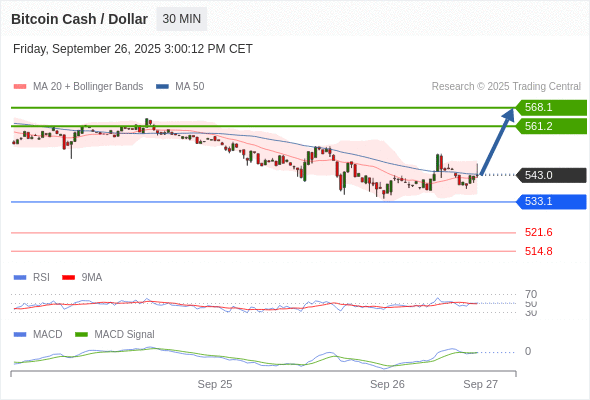Click the 30 MIN timeframe badge
590x400 pixels.
pyautogui.click(x=181, y=19)
